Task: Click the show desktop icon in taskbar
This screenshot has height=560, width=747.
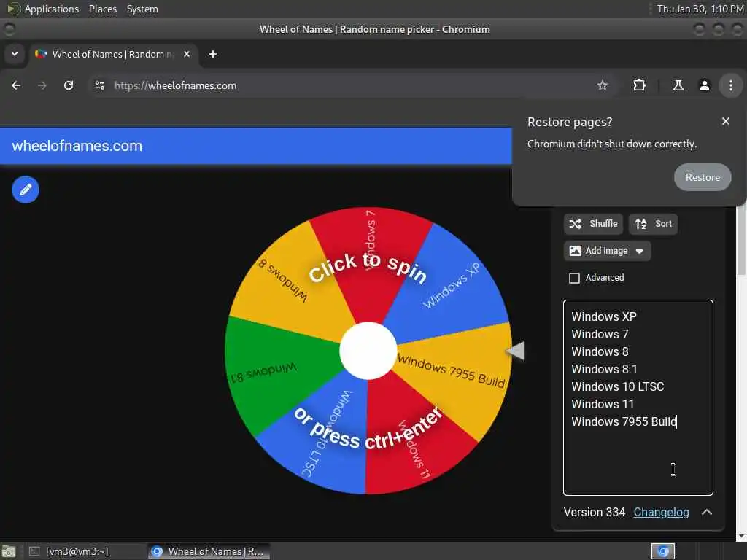Action: tap(9, 551)
